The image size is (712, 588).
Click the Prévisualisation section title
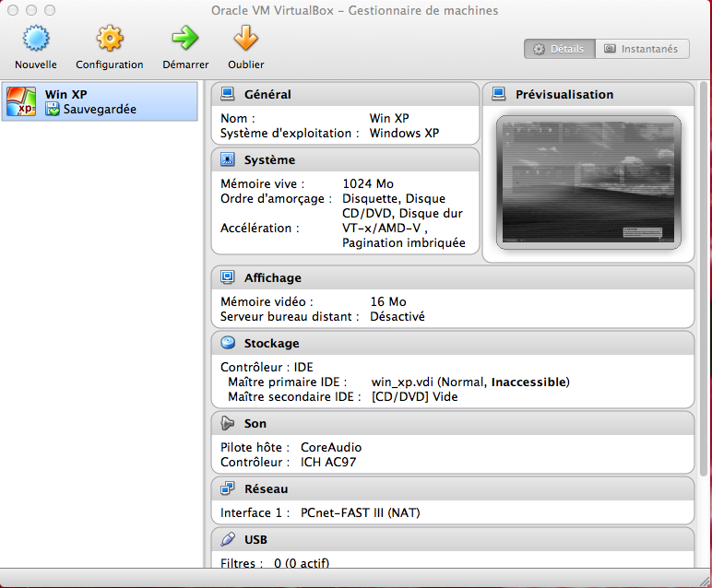(564, 94)
